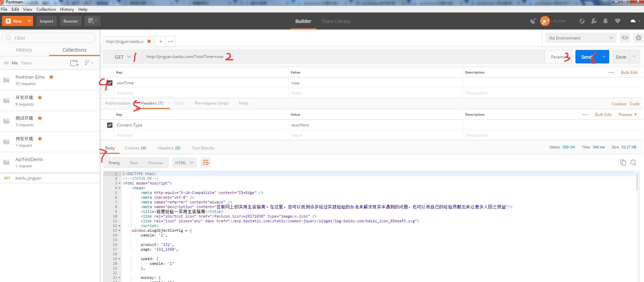Switch to Team Library tab

336,21
